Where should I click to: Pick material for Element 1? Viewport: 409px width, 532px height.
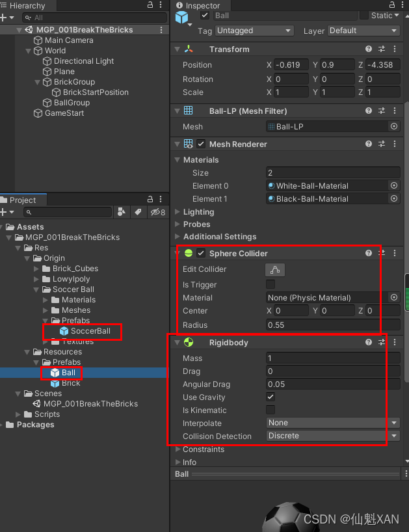pos(394,198)
